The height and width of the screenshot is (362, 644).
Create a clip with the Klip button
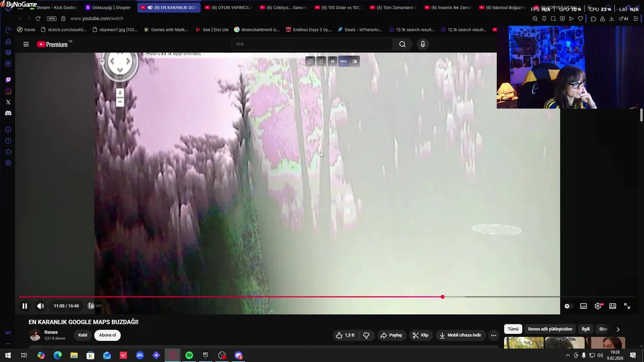421,335
